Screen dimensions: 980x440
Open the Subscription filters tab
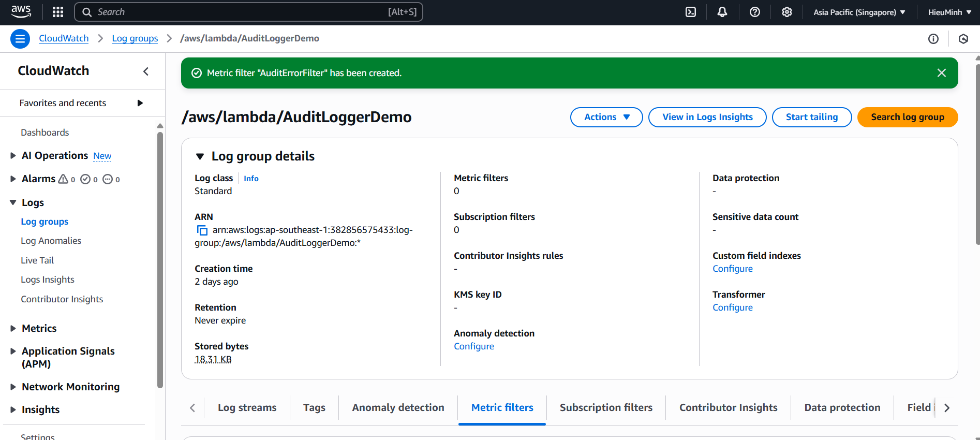(606, 407)
